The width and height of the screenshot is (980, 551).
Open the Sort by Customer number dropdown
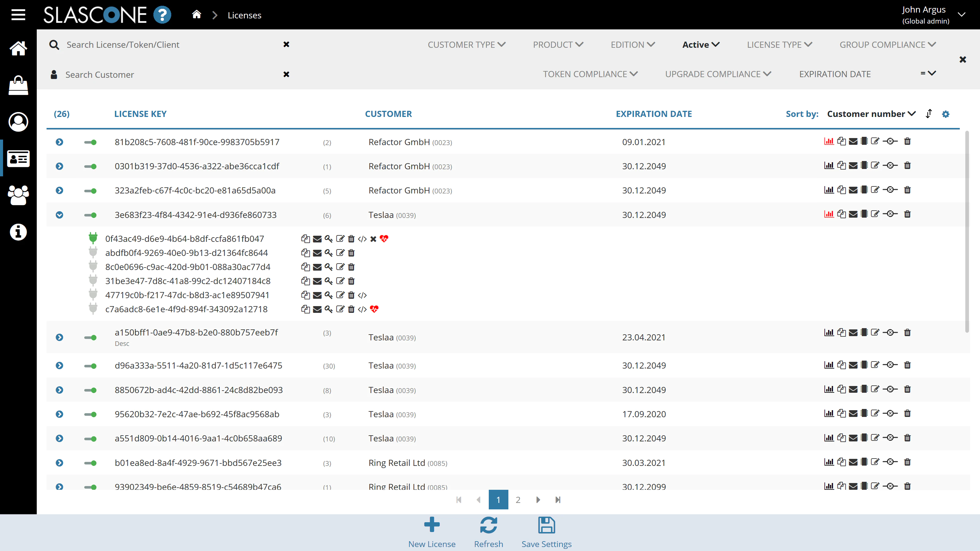[x=871, y=114]
